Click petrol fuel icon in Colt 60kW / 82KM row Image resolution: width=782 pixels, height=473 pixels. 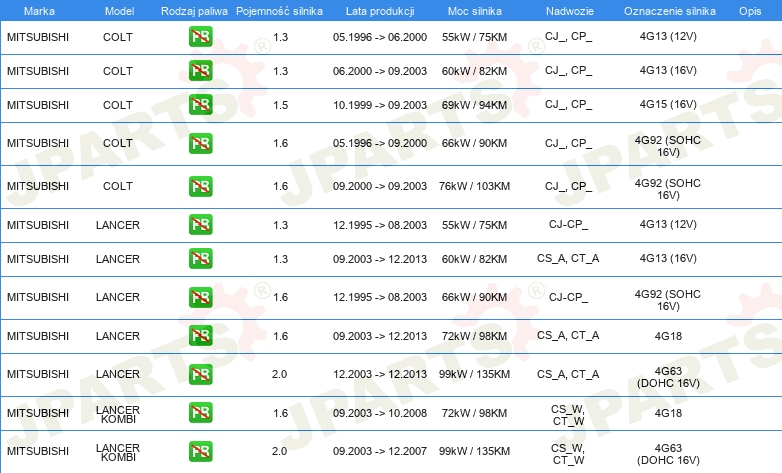tap(200, 70)
